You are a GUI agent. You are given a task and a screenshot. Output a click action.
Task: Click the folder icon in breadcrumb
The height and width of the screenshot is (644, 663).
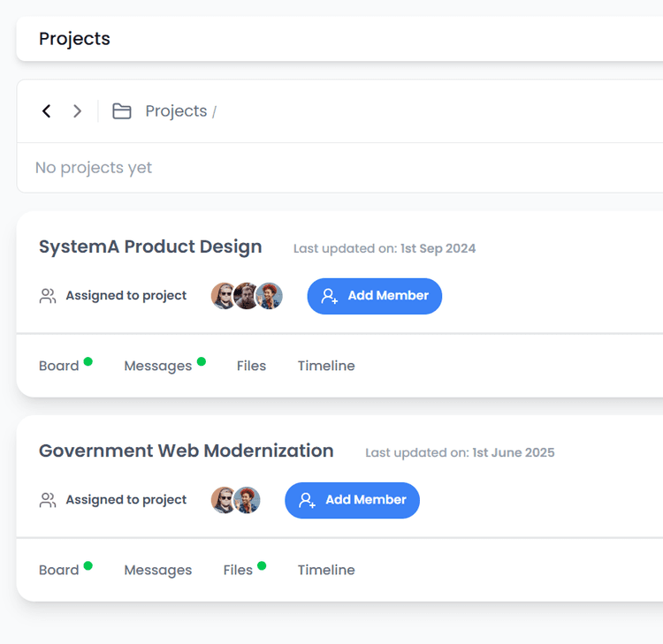122,111
